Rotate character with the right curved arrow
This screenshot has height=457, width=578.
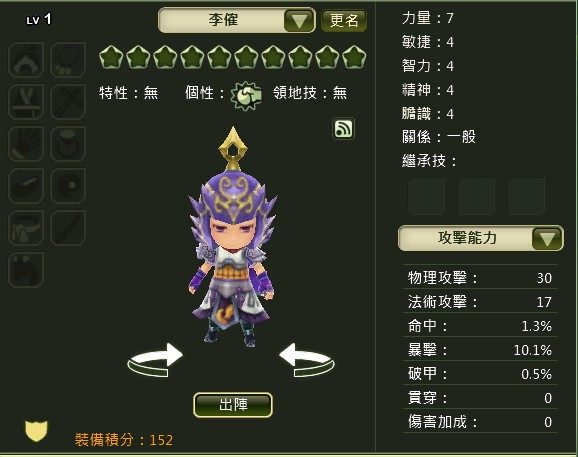307,360
